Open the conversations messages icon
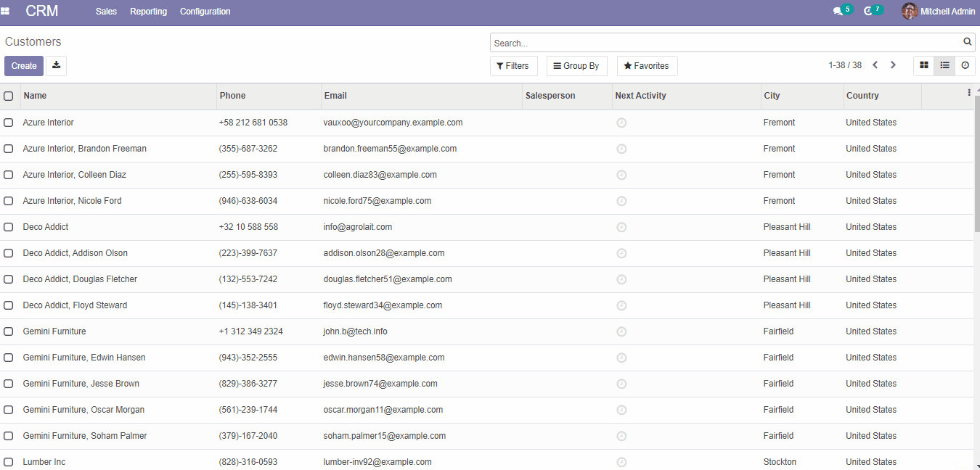 coord(838,12)
